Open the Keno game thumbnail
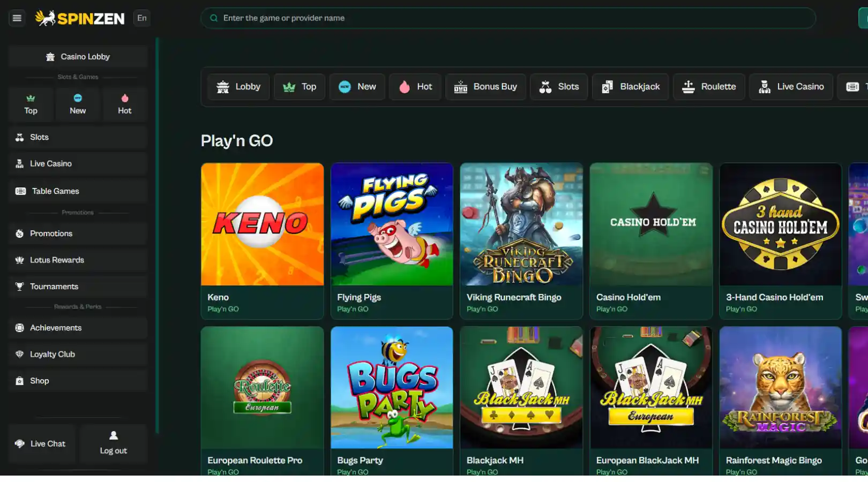This screenshot has width=868, height=482. point(262,224)
